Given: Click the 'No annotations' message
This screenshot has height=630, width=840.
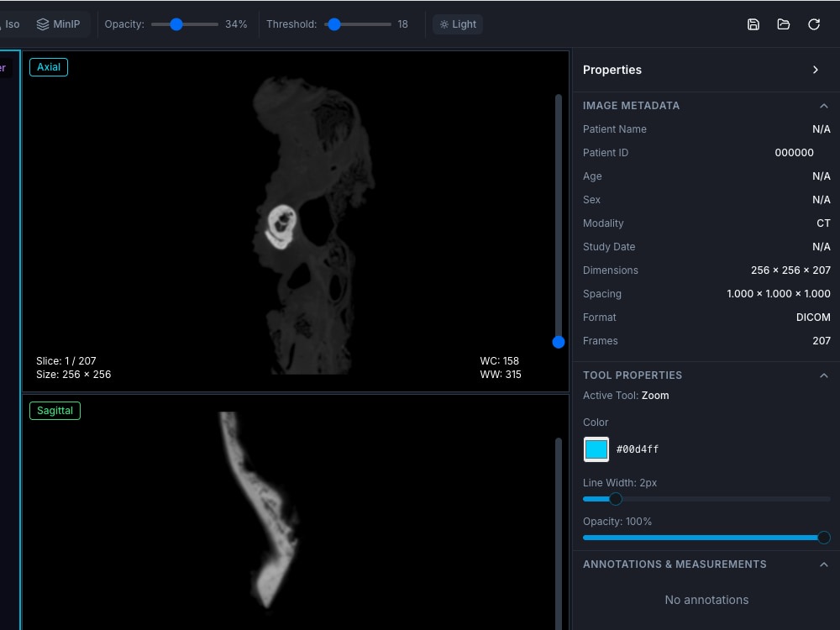Looking at the screenshot, I should [706, 600].
